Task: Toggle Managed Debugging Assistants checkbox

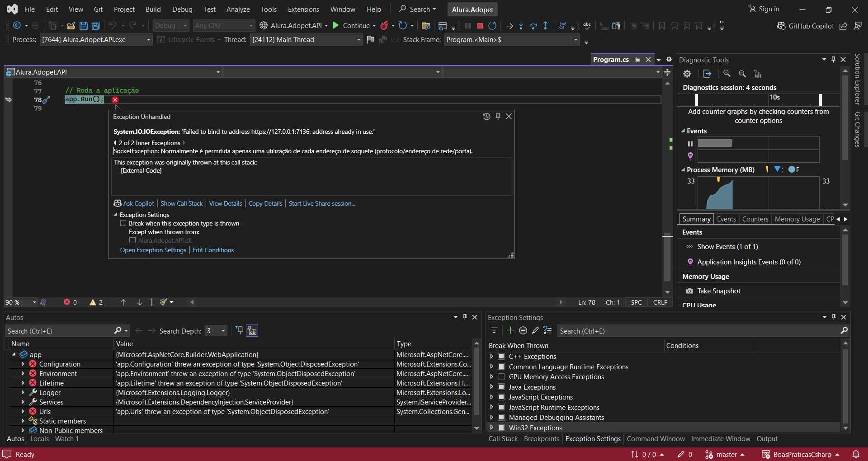Action: pos(501,417)
